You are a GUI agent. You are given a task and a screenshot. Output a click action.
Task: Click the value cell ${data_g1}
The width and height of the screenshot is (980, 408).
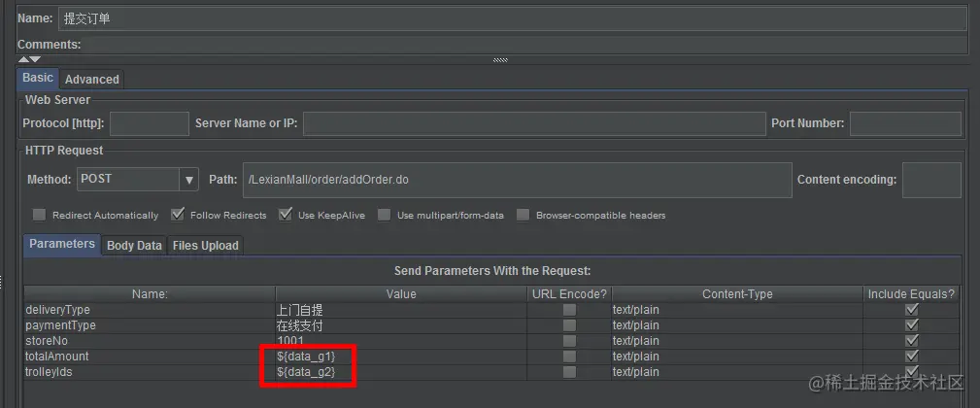pyautogui.click(x=401, y=357)
